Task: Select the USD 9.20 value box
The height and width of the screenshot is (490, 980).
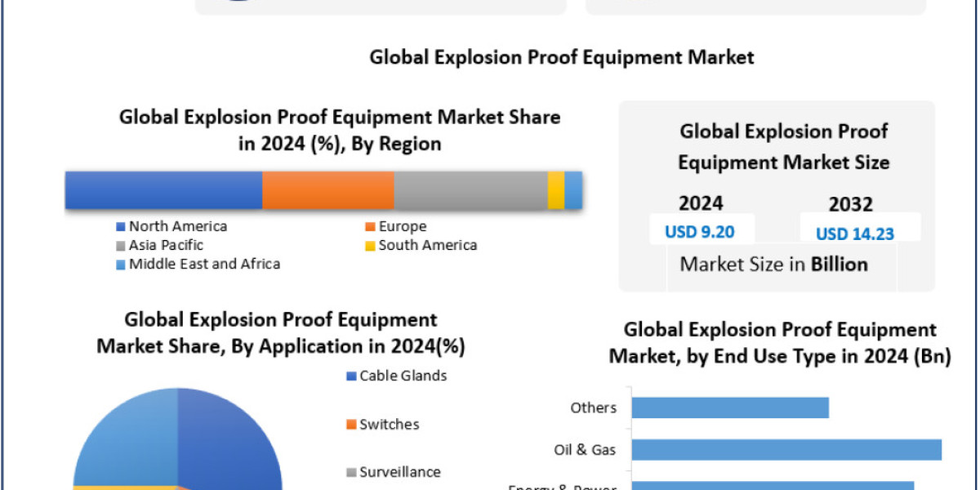Action: pos(702,231)
